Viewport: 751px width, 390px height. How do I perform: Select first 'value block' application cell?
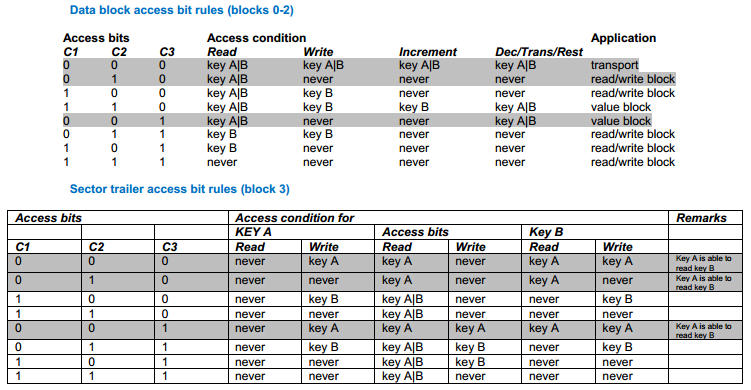pos(621,107)
